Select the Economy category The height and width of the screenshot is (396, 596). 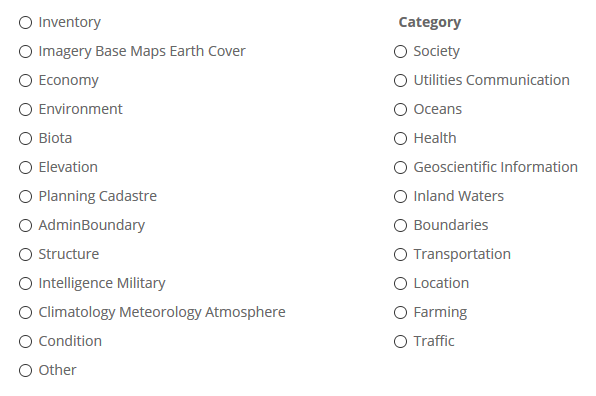25,81
